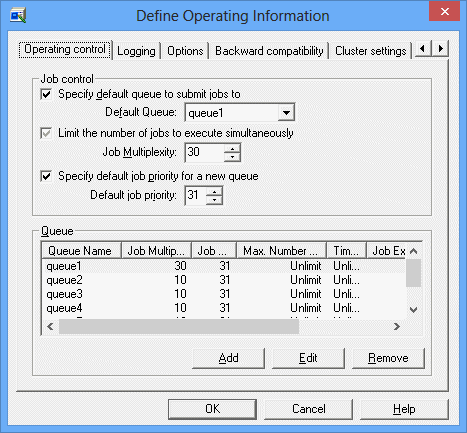Close the Define Operating Information dialog
Screen dimensions: 467x433
[444, 11]
